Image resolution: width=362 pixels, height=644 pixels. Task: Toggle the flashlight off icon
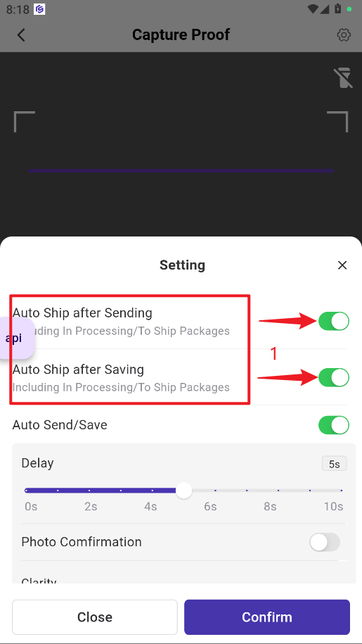point(343,78)
